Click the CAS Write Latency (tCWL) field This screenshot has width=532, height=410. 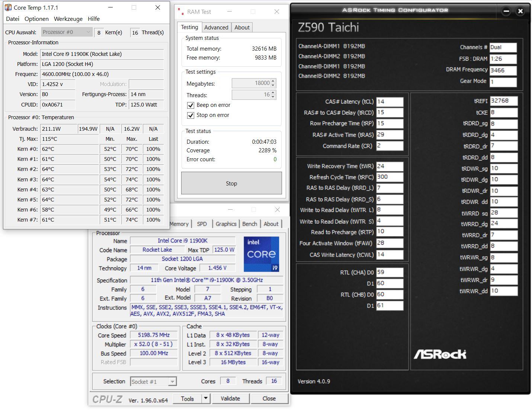(390, 255)
